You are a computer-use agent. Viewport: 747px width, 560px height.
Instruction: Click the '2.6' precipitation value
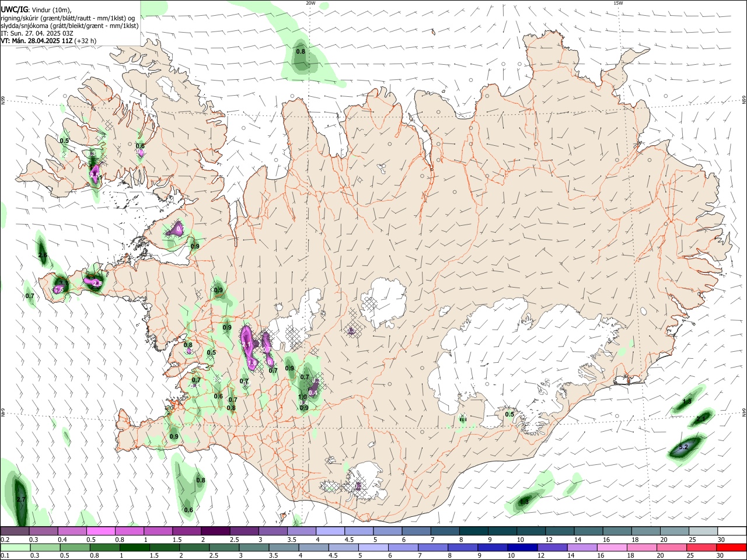(43, 256)
